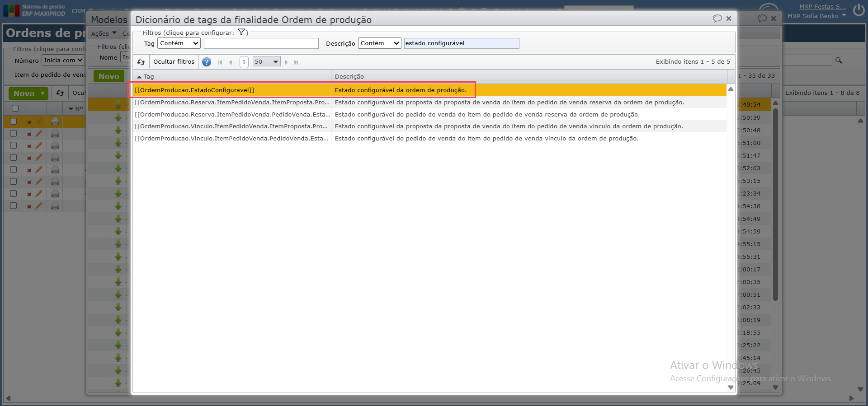Open comments icon on the Modelos window
This screenshot has height=406, width=868.
point(762,19)
